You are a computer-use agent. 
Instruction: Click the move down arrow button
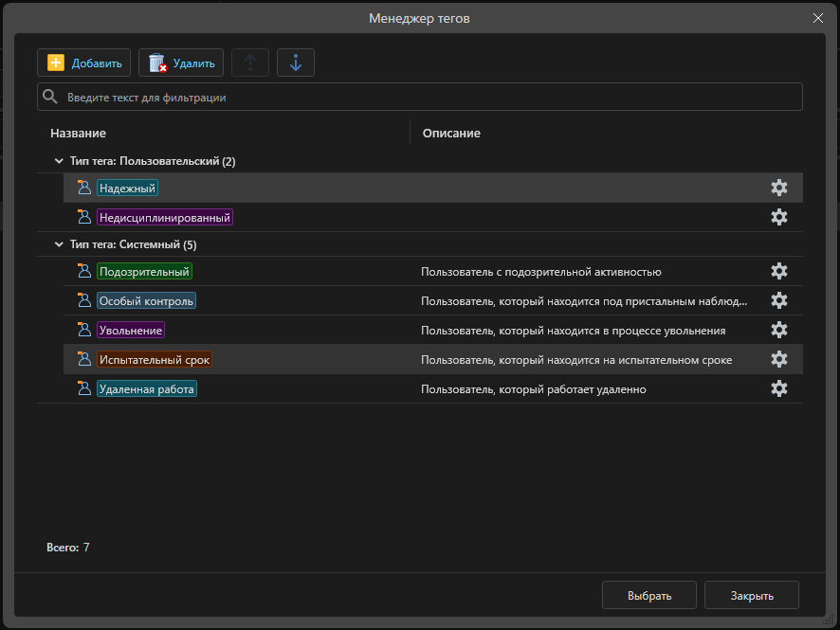click(x=295, y=63)
